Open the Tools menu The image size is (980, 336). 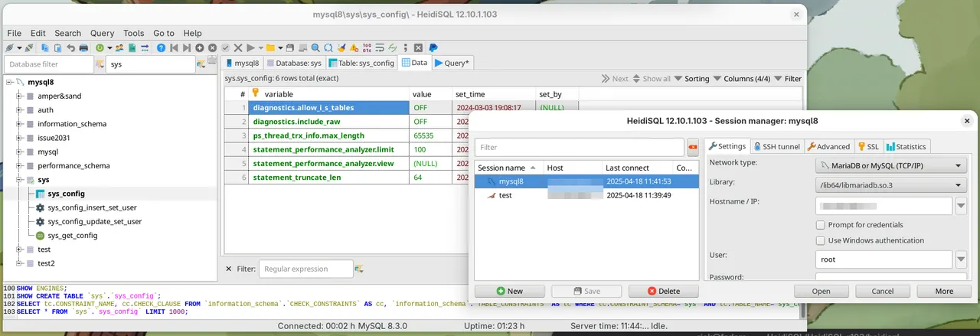click(x=134, y=33)
